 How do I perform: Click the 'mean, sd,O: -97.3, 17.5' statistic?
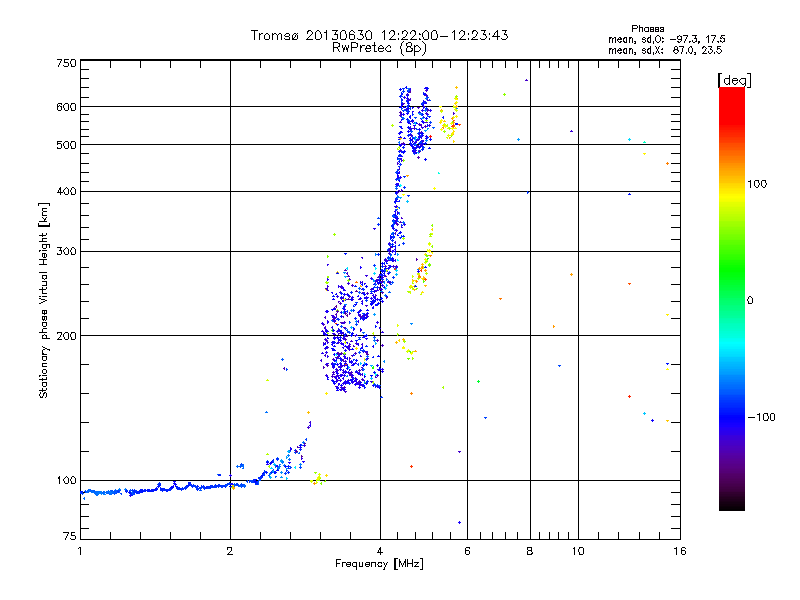pos(666,39)
